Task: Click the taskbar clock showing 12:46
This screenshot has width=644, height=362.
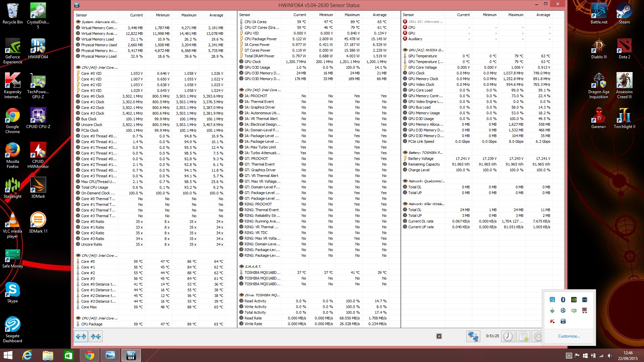Action: (628, 356)
